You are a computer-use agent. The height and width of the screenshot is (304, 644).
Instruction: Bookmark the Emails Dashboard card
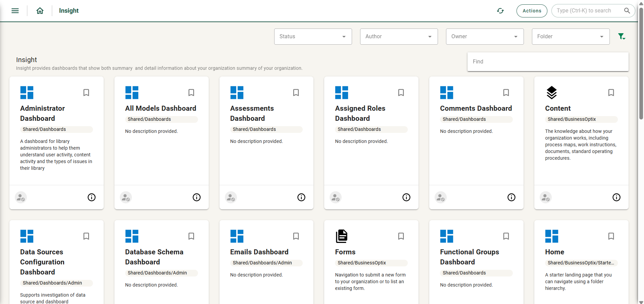click(x=296, y=236)
